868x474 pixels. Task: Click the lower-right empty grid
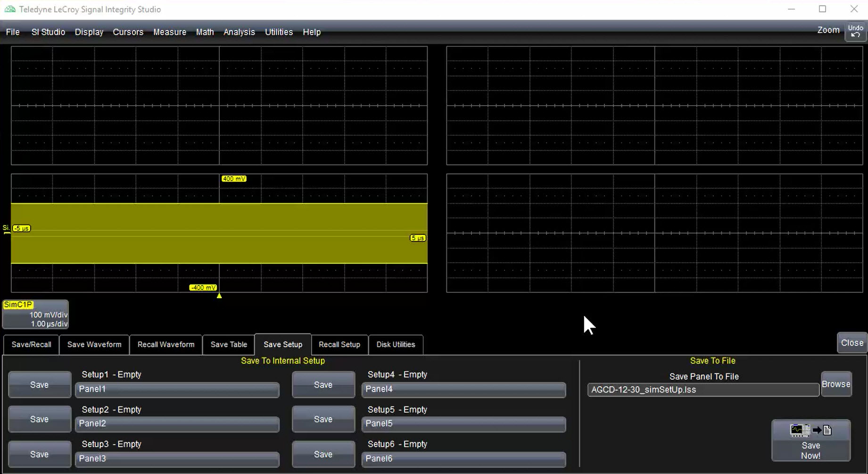click(654, 233)
